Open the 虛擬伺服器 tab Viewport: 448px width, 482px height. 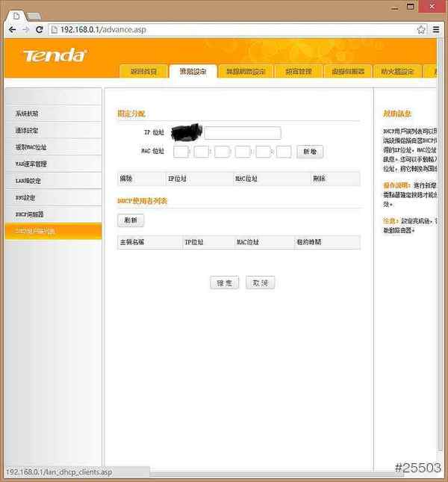click(x=348, y=72)
